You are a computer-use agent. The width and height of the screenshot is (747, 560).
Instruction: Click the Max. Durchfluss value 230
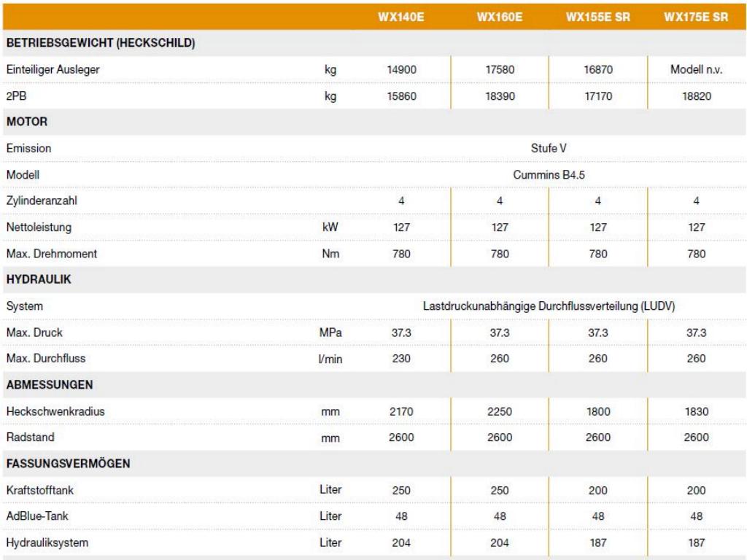pos(401,359)
